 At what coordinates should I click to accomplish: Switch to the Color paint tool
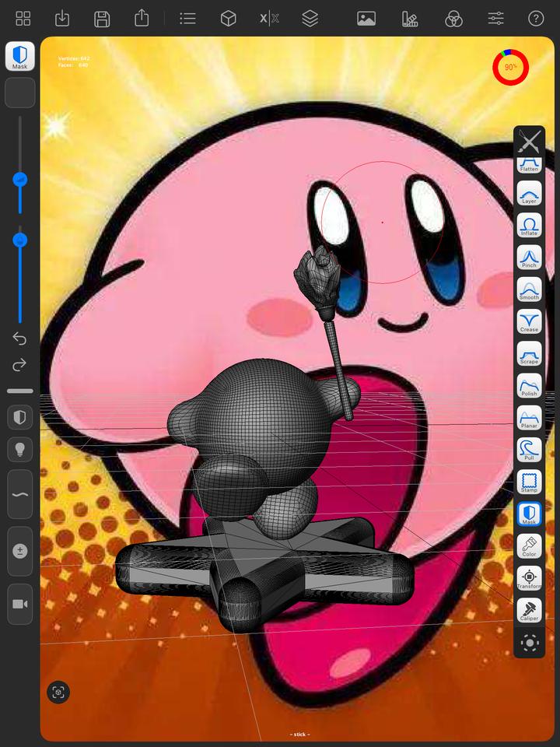[529, 546]
